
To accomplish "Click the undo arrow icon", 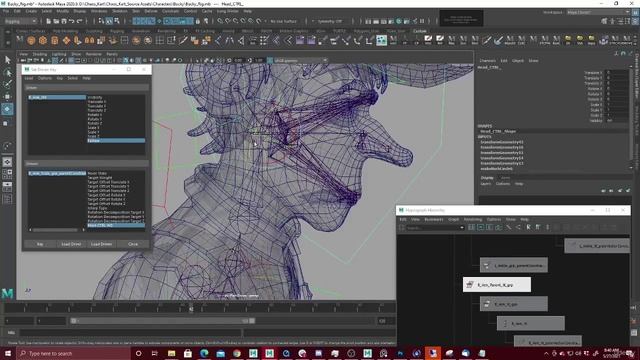I will pos(71,21).
